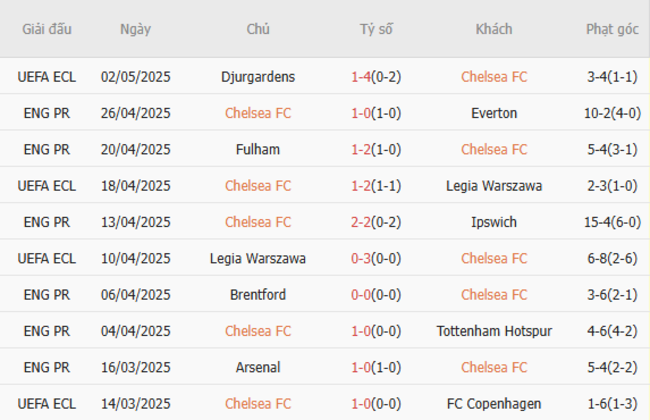Click the Phạt góc column header
The height and width of the screenshot is (420, 650).
(612, 29)
